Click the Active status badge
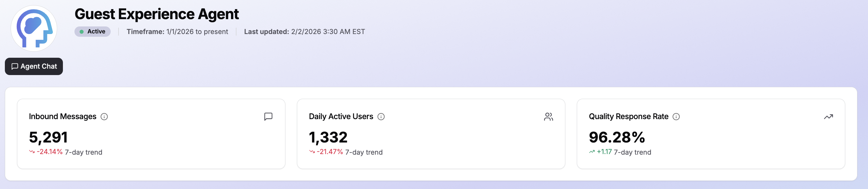Image resolution: width=868 pixels, height=189 pixels. (92, 32)
